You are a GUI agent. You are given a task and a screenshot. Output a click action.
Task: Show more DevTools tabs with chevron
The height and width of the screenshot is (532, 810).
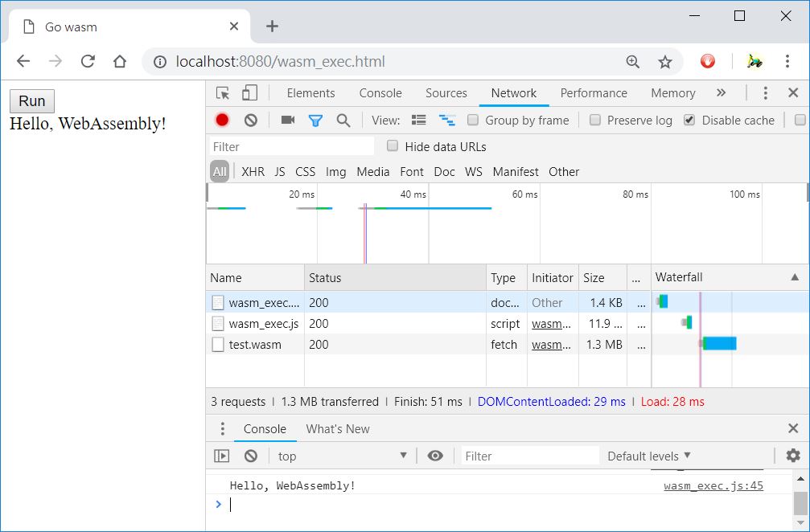[x=721, y=93]
